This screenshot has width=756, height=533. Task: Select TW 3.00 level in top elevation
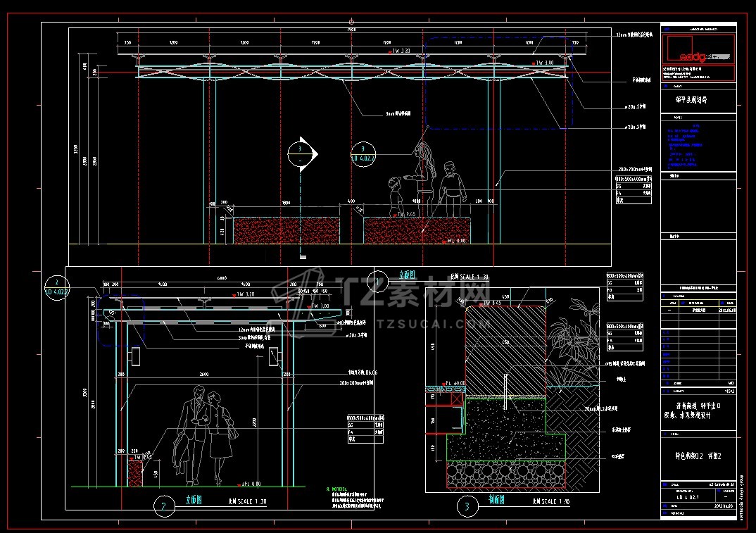point(543,63)
